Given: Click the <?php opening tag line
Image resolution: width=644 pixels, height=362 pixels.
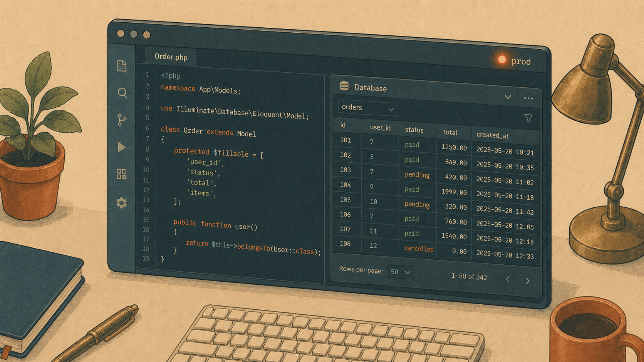Looking at the screenshot, I should pos(171,76).
